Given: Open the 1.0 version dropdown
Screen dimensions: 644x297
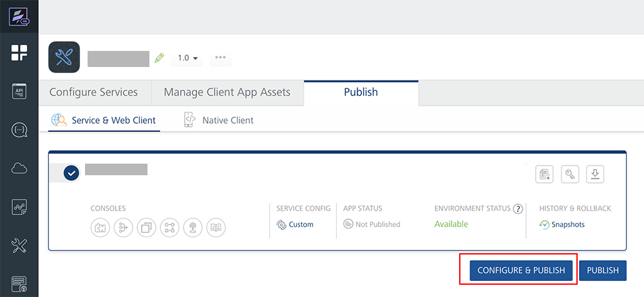Looking at the screenshot, I should pyautogui.click(x=187, y=58).
